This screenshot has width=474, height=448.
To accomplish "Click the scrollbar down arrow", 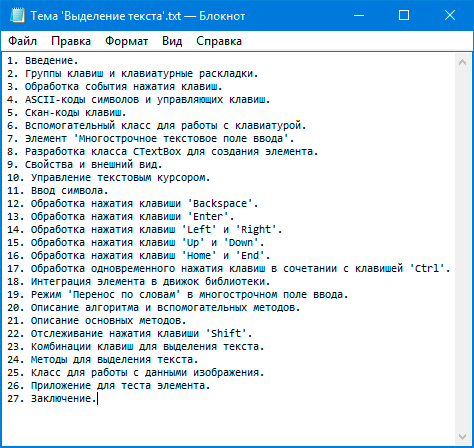I will point(462,437).
